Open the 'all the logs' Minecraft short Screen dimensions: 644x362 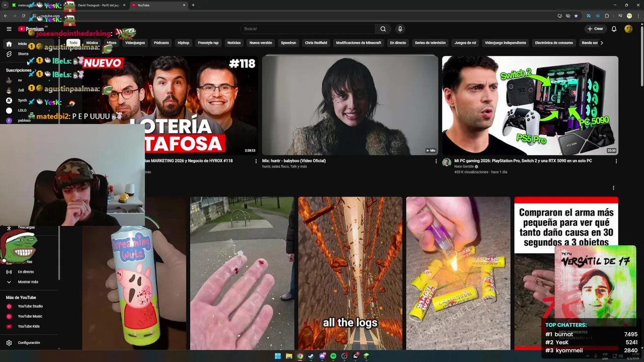(x=350, y=273)
